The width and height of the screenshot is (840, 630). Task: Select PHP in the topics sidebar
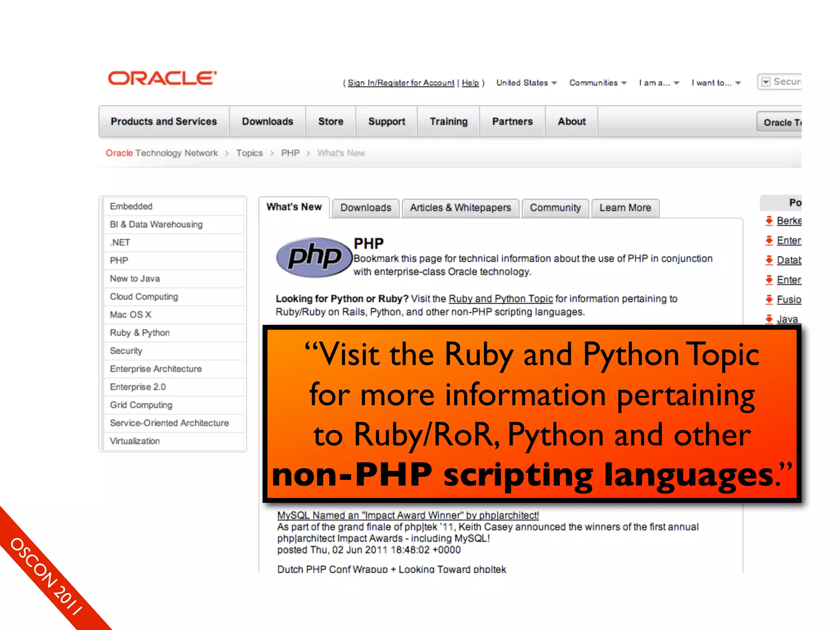click(173, 260)
